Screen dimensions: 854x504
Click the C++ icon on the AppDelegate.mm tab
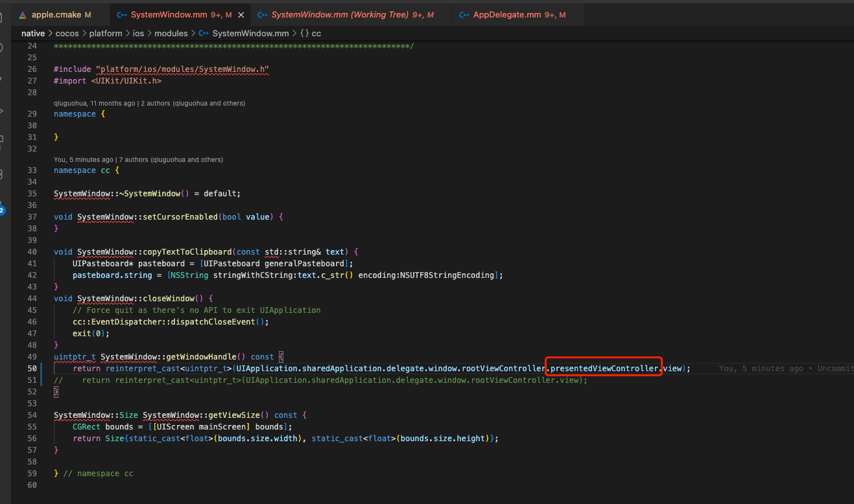tap(464, 14)
